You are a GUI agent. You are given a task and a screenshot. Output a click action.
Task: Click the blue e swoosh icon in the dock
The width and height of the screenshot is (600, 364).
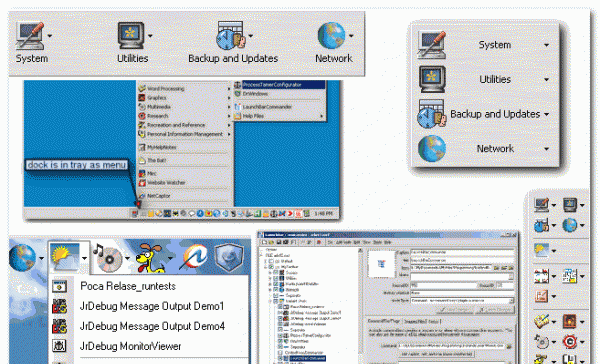(x=194, y=257)
